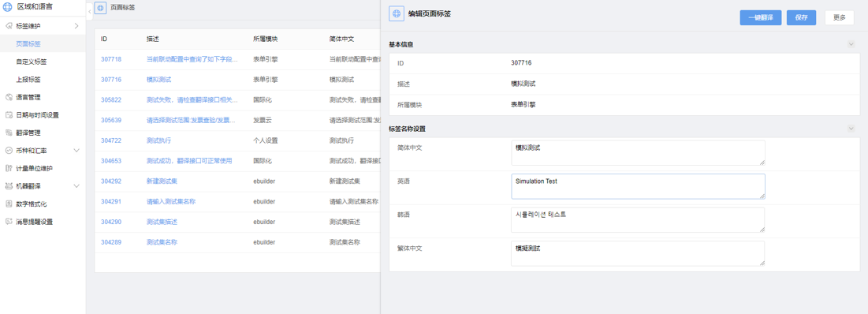
Task: Click the globe icon beside 区域和语言
Action: pos(8,7)
